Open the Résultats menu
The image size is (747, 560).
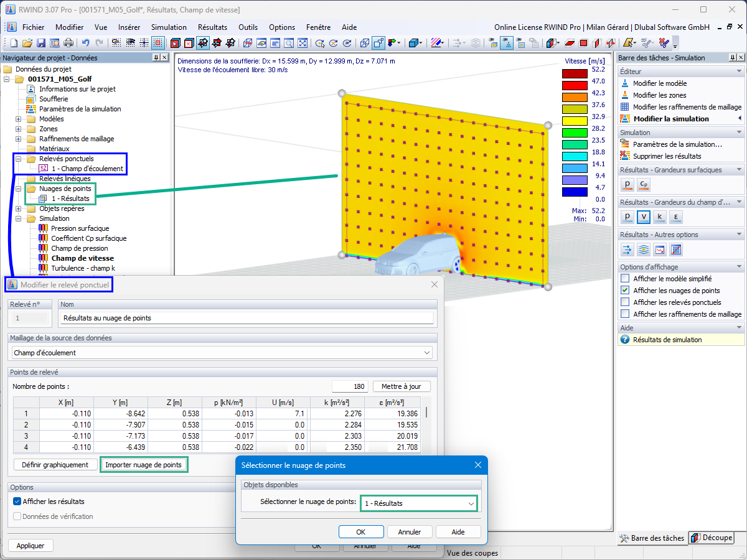[x=212, y=27]
